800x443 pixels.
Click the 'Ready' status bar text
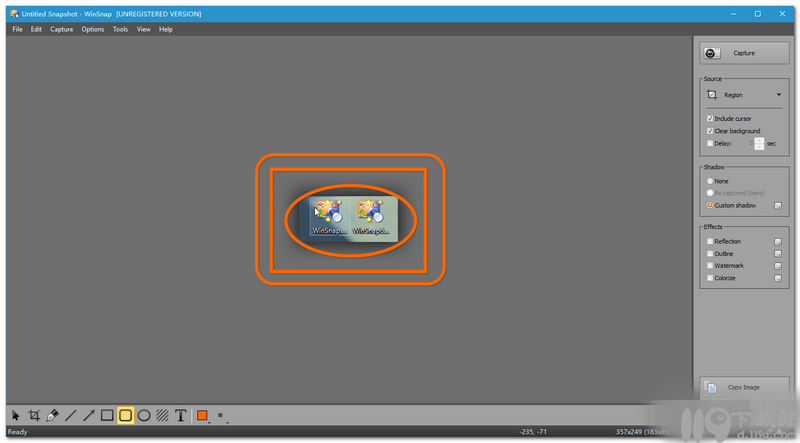(x=17, y=432)
